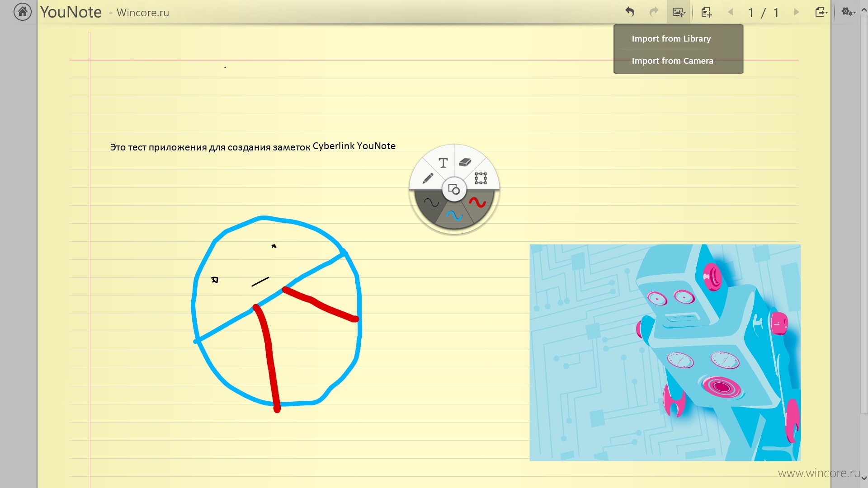This screenshot has width=868, height=488.
Task: Add a new page icon
Action: coord(706,12)
